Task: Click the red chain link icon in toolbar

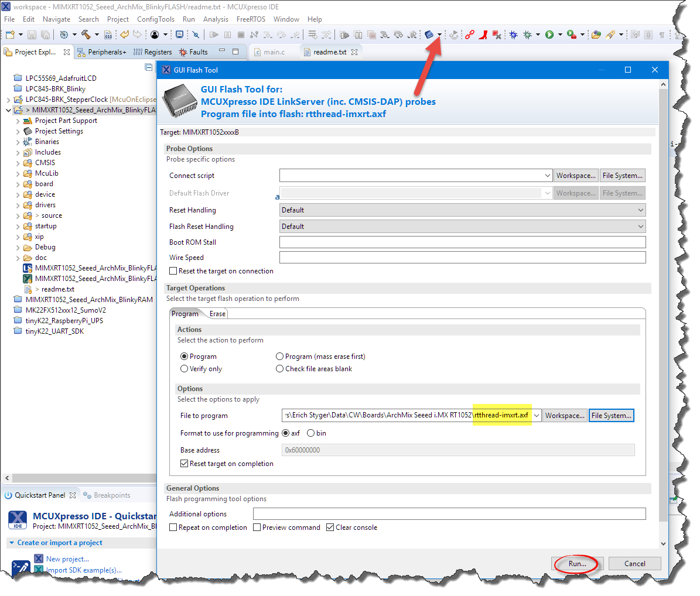Action: [x=469, y=35]
